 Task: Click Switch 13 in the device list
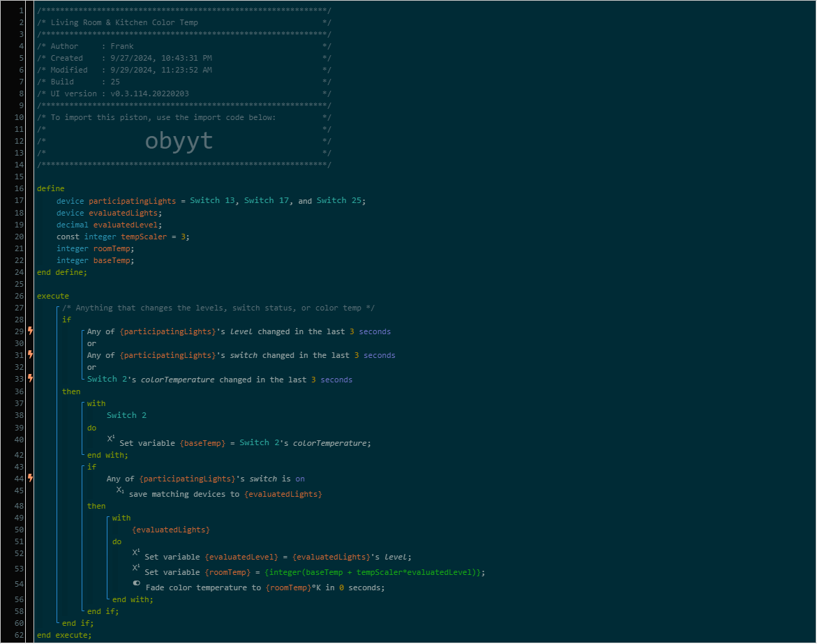coord(213,201)
